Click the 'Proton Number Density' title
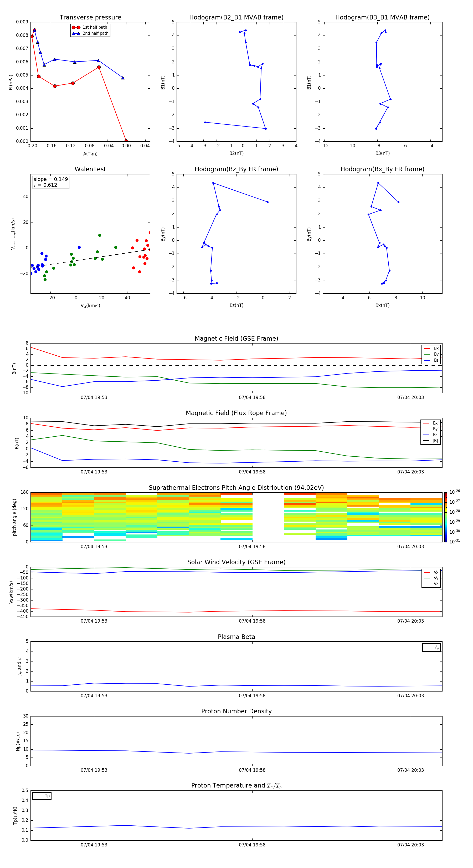Viewport: 473px width, 868px height. click(236, 711)
